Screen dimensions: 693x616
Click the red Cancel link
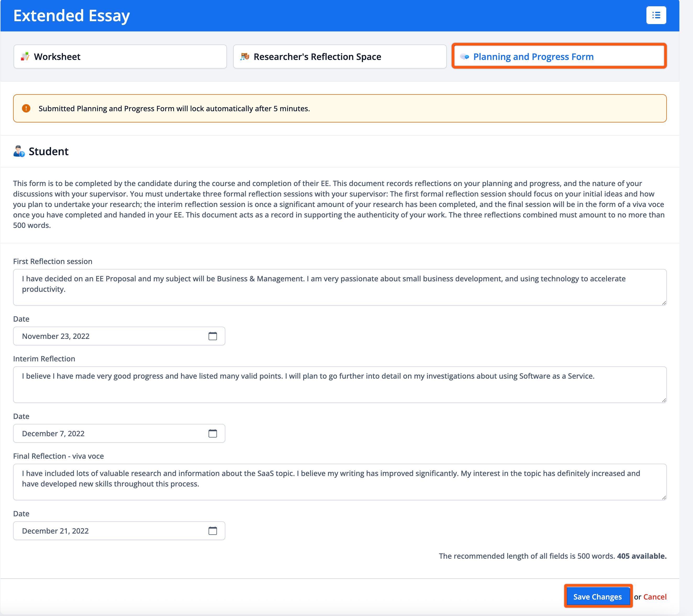coord(654,597)
